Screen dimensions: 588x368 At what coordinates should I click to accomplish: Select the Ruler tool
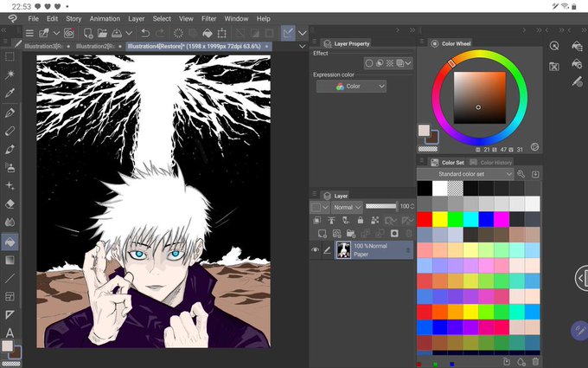10,314
